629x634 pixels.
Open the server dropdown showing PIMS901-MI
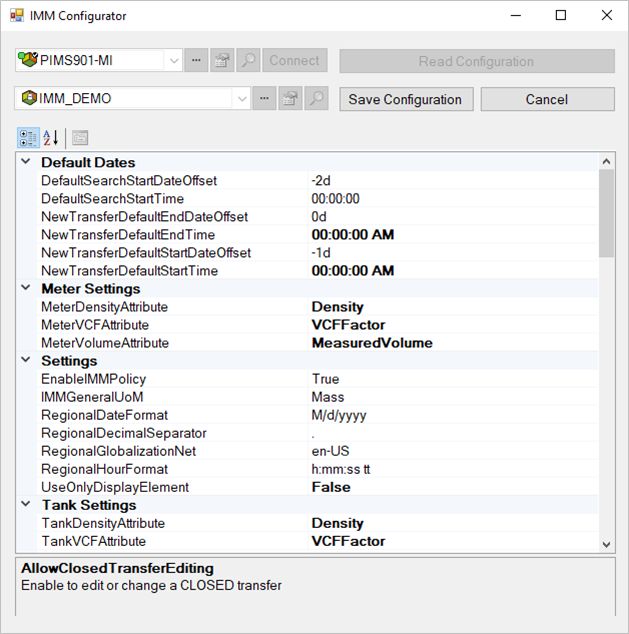(174, 61)
